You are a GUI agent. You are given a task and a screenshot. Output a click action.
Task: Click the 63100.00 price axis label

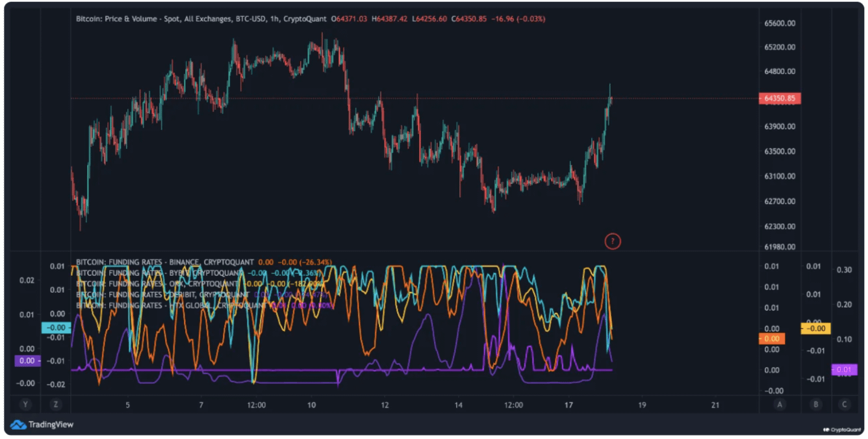coord(780,176)
